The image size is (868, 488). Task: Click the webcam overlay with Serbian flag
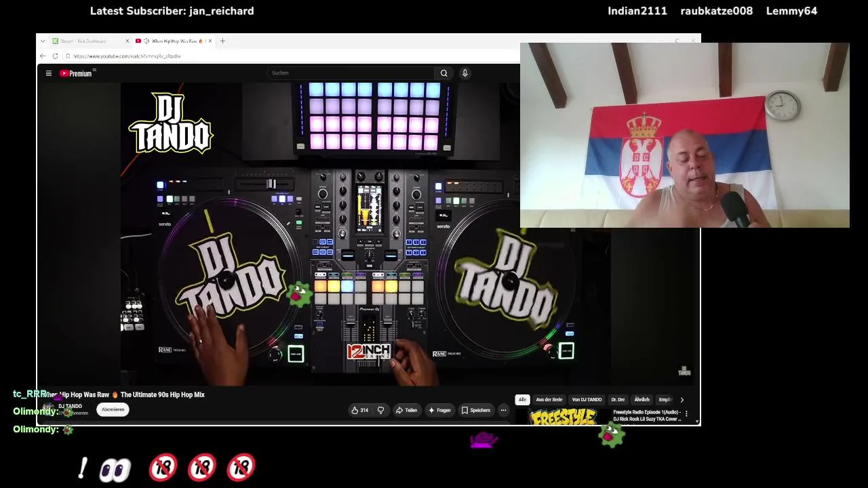685,136
